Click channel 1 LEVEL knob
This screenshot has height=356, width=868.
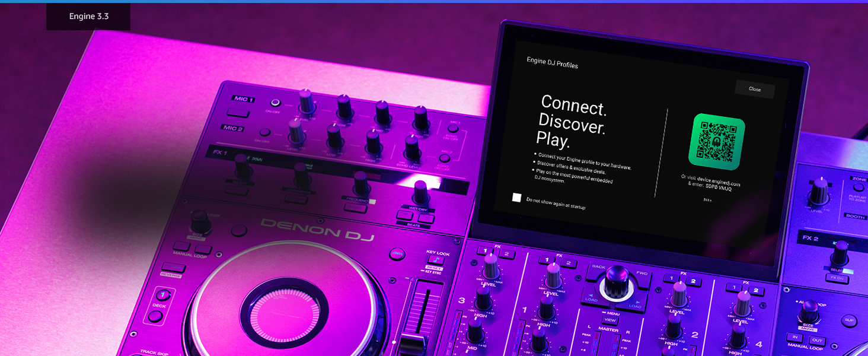(553, 276)
